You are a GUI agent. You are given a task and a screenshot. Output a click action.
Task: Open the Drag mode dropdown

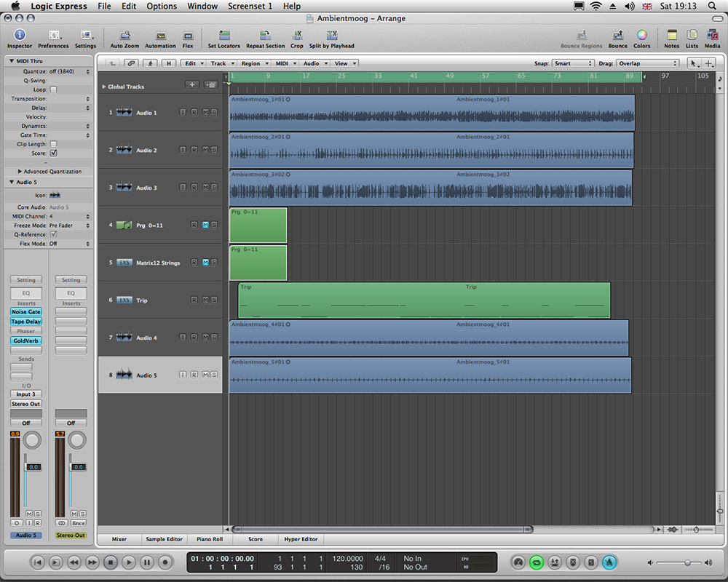click(x=648, y=63)
